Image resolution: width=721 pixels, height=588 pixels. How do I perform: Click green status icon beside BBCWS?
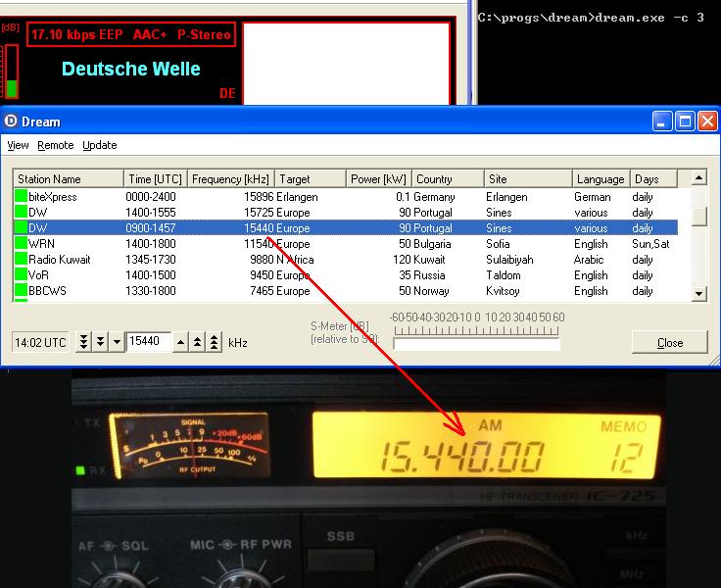point(22,290)
